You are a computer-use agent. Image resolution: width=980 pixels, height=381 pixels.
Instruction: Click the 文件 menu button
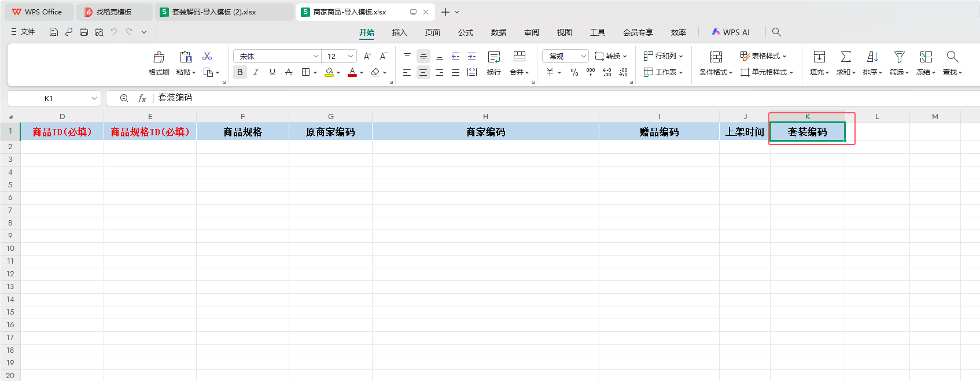click(23, 32)
